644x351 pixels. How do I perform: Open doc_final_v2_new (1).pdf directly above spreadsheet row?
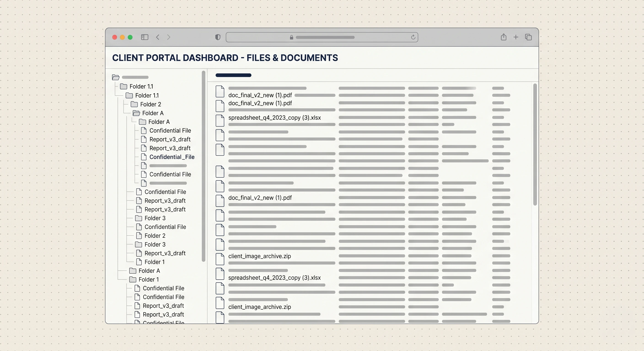pyautogui.click(x=260, y=103)
